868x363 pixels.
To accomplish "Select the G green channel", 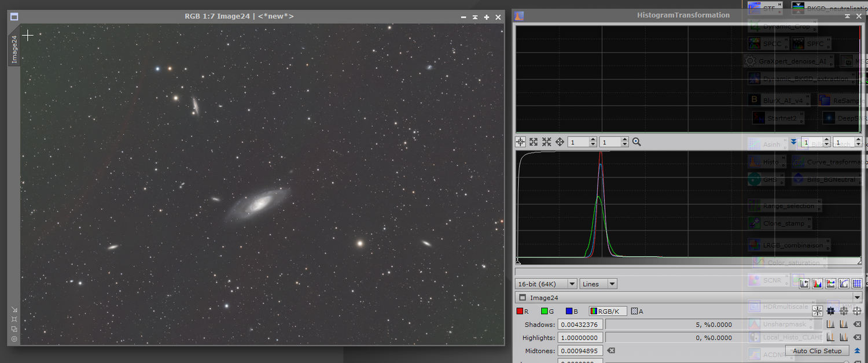I will 547,312.
